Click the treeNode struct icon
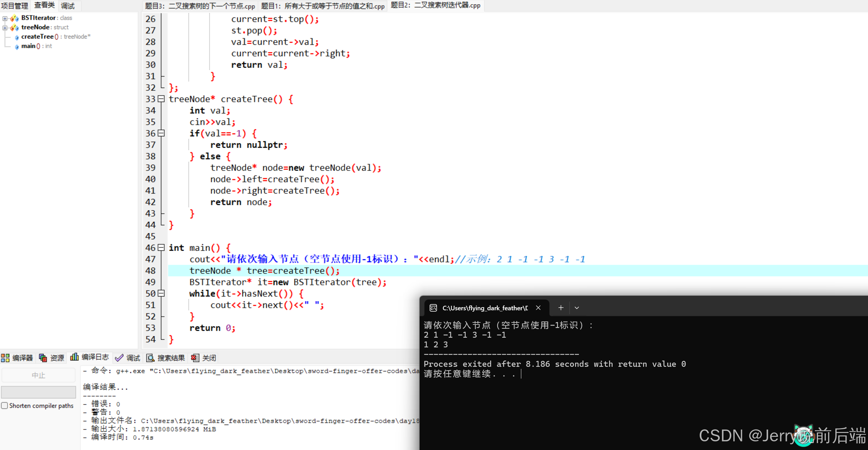 14,27
